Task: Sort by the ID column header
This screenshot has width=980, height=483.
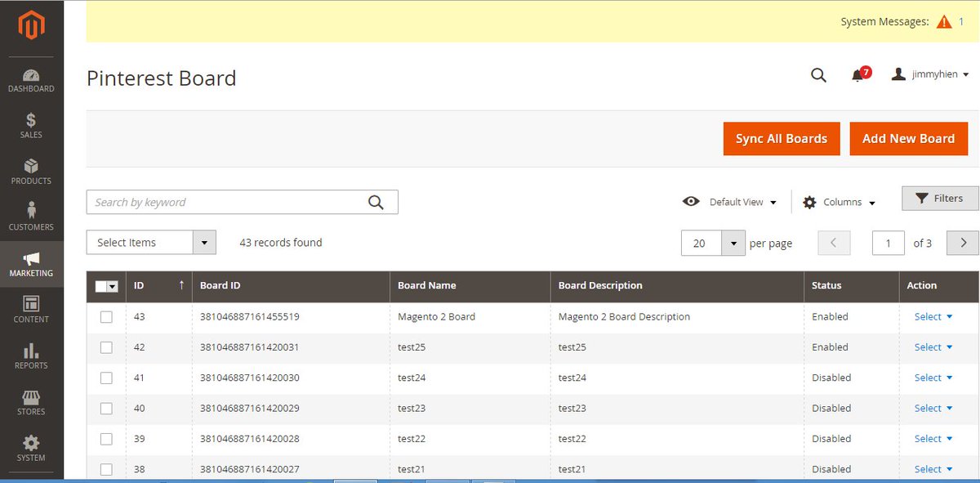Action: click(159, 286)
